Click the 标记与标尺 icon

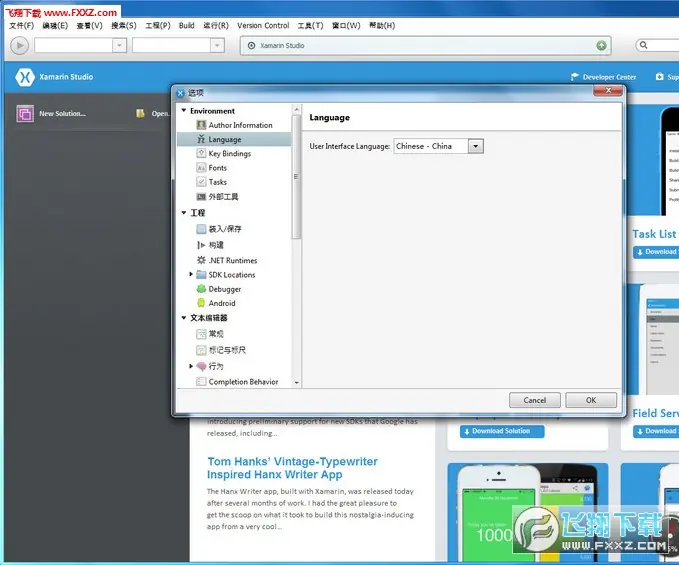pos(201,350)
